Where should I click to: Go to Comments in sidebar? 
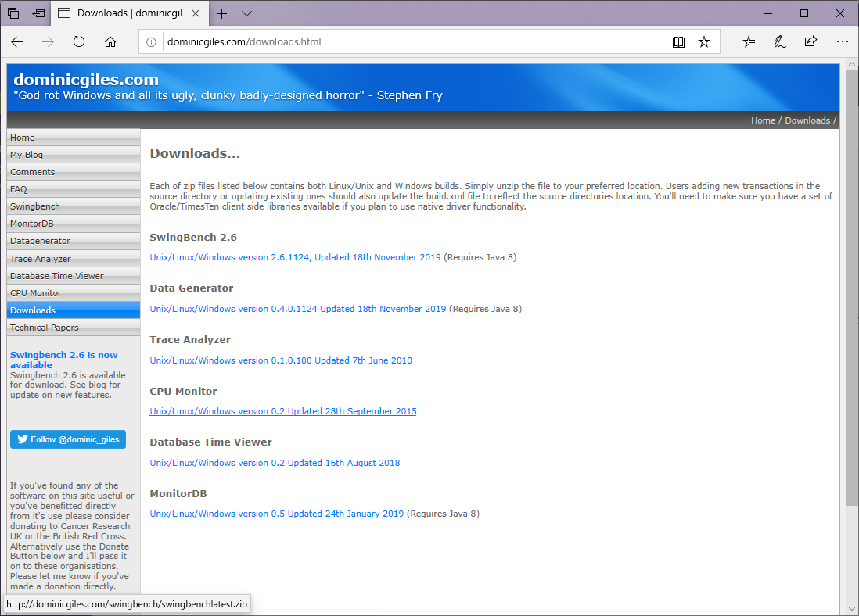tap(74, 172)
